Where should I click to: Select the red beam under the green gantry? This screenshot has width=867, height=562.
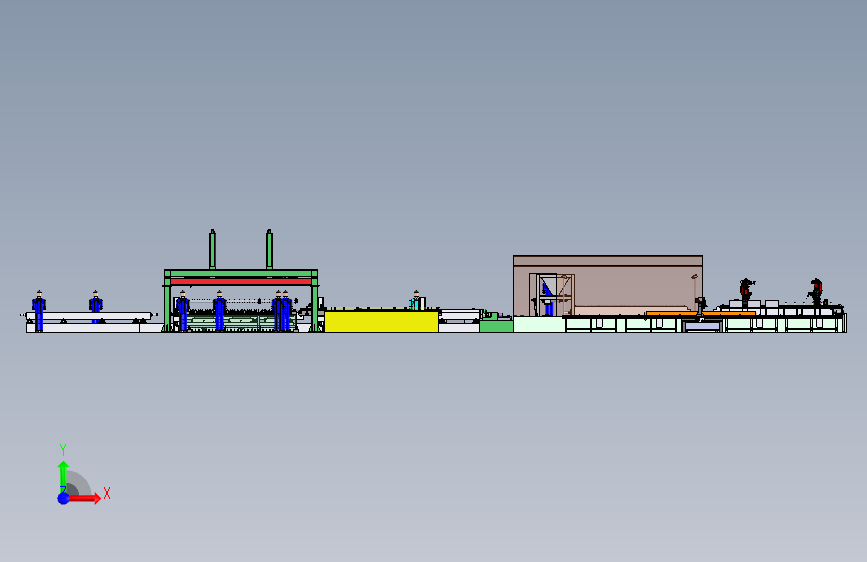(241, 282)
